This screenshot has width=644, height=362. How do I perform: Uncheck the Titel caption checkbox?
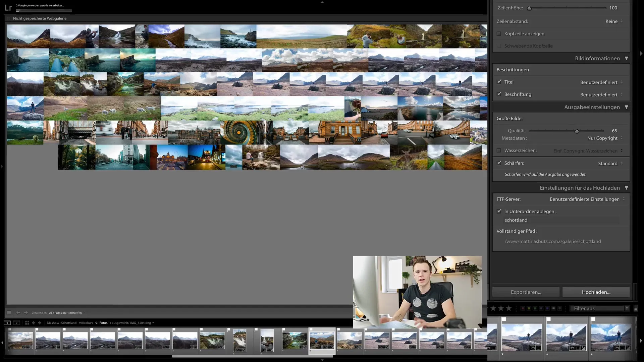coord(499,82)
